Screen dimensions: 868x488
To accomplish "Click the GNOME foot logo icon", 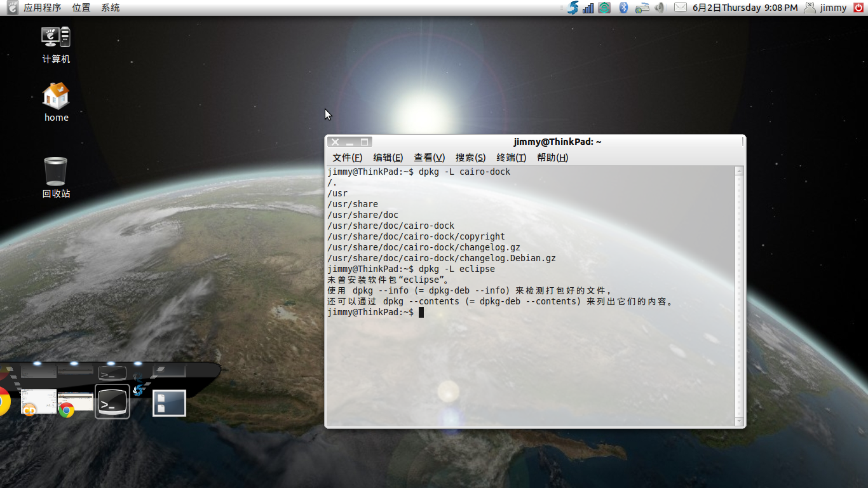I will pos(12,8).
